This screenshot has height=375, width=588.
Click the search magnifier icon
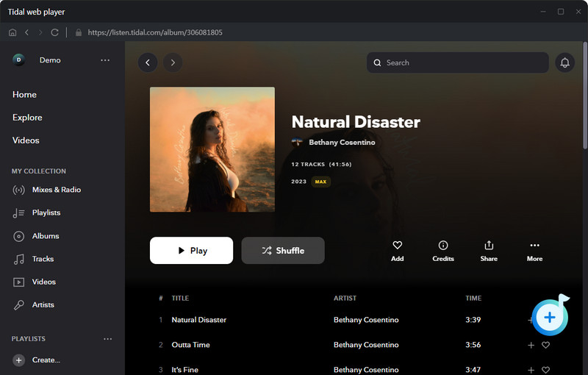point(377,63)
